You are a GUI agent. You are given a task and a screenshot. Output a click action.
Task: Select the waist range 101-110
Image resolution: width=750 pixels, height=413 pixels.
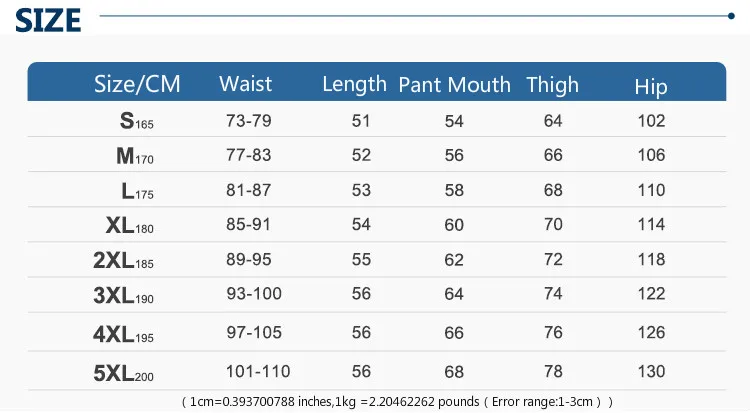[258, 371]
